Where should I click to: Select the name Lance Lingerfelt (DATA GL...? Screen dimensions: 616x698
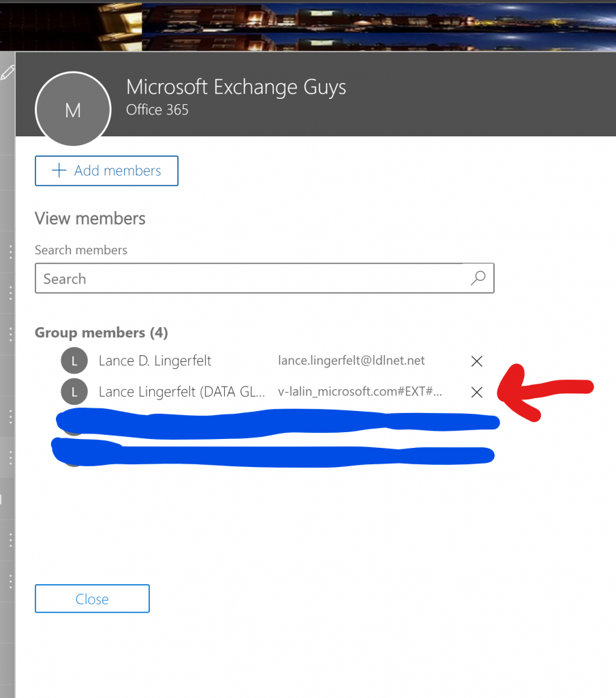[181, 392]
